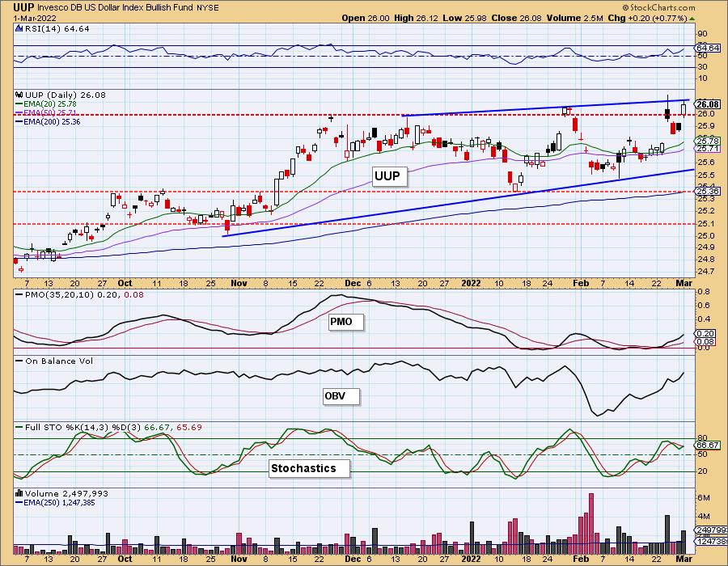Click the PMO annotation box
This screenshot has width=728, height=566.
click(346, 322)
